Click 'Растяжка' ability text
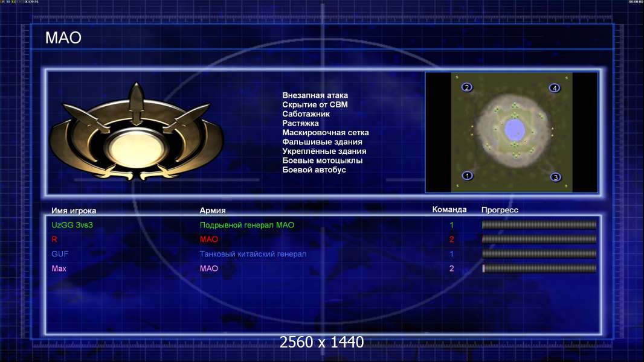 (x=300, y=123)
